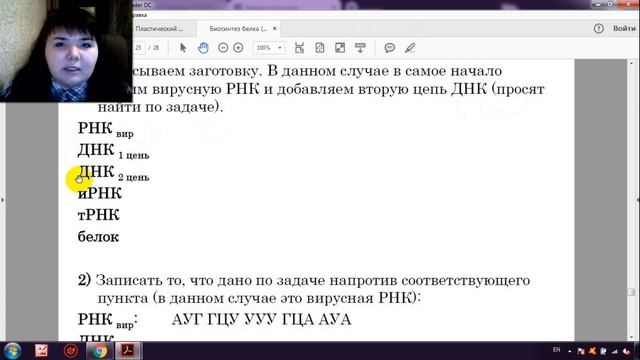The image size is (640, 360).
Task: Open the presentation app in the taskbar
Action: coord(41,351)
